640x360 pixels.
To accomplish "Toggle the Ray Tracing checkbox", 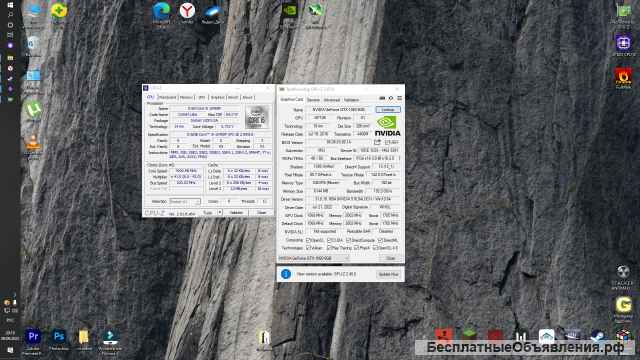I will point(329,248).
